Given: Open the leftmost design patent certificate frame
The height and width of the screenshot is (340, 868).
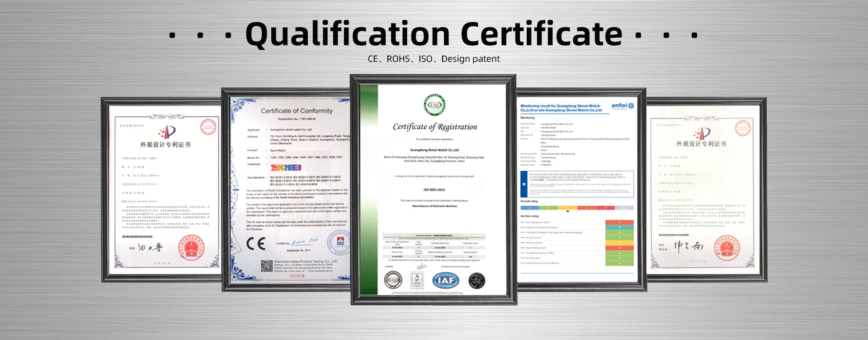Looking at the screenshot, I should point(163,190).
